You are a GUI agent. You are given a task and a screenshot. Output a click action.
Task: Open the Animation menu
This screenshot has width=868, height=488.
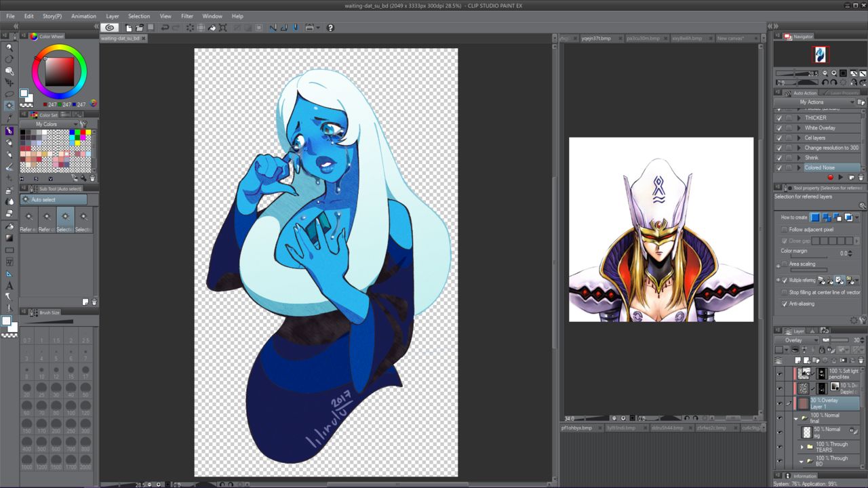coord(83,16)
